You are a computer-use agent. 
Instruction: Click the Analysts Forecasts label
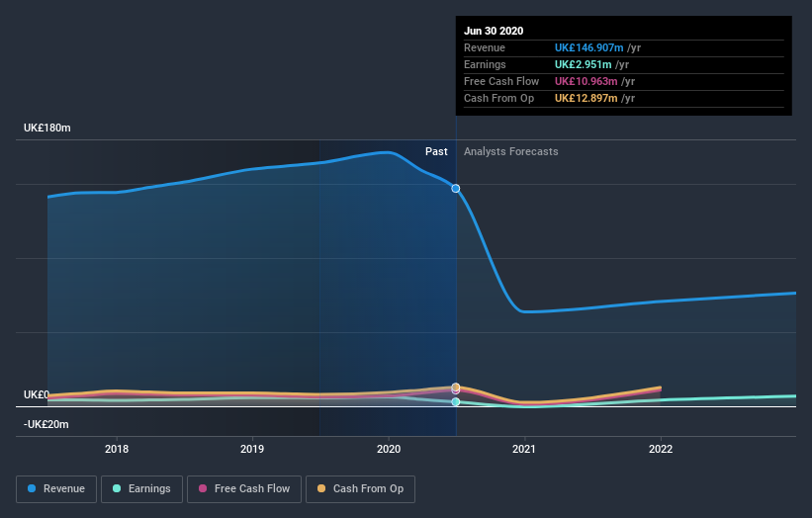pos(511,151)
